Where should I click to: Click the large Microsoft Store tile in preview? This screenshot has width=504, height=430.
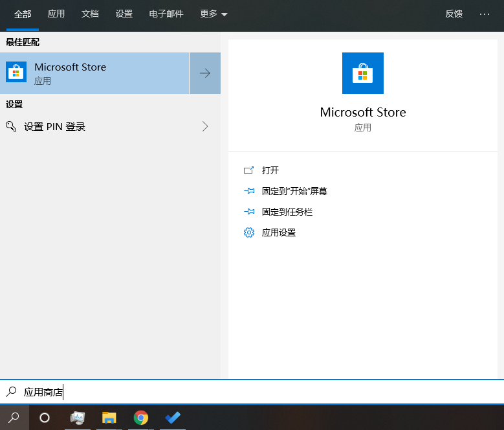pos(362,73)
